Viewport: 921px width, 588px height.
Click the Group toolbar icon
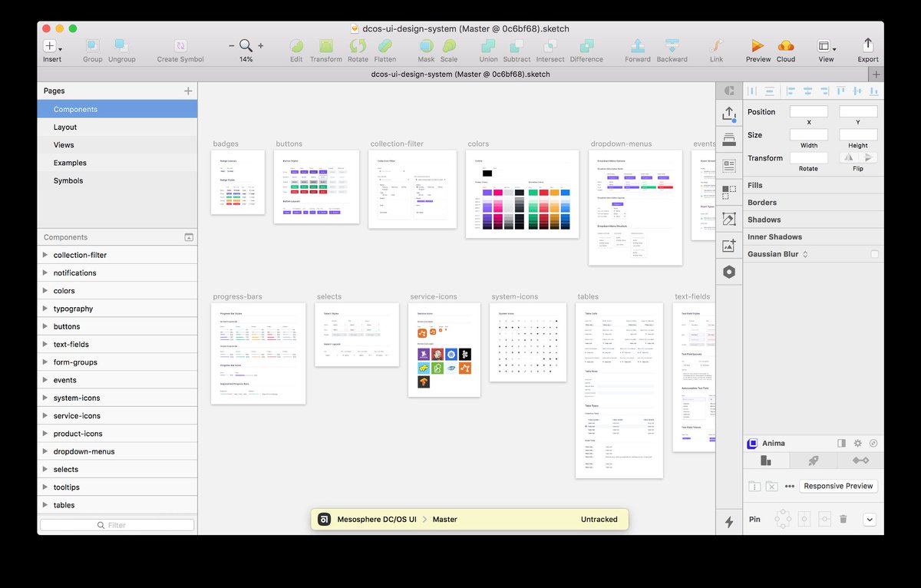click(x=93, y=46)
